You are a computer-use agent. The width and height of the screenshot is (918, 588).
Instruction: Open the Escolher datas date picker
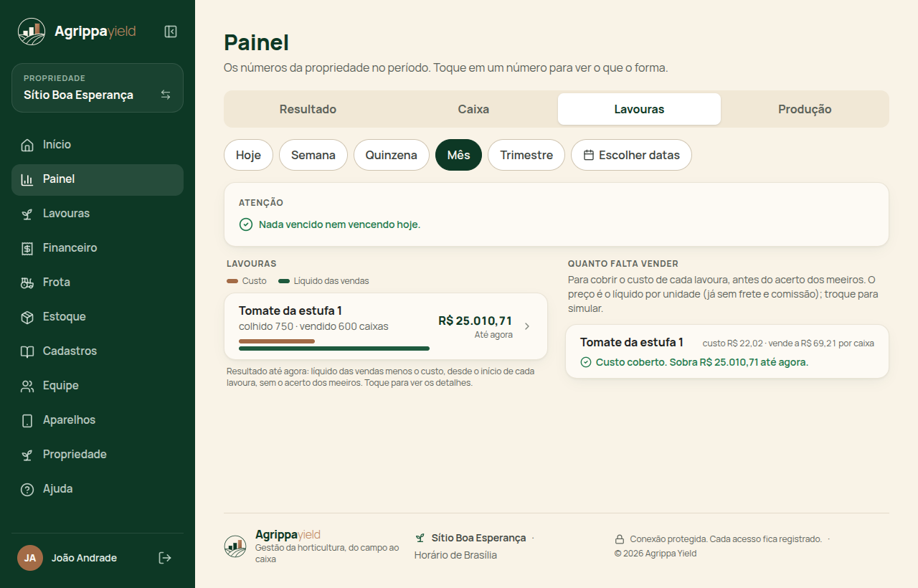click(631, 155)
